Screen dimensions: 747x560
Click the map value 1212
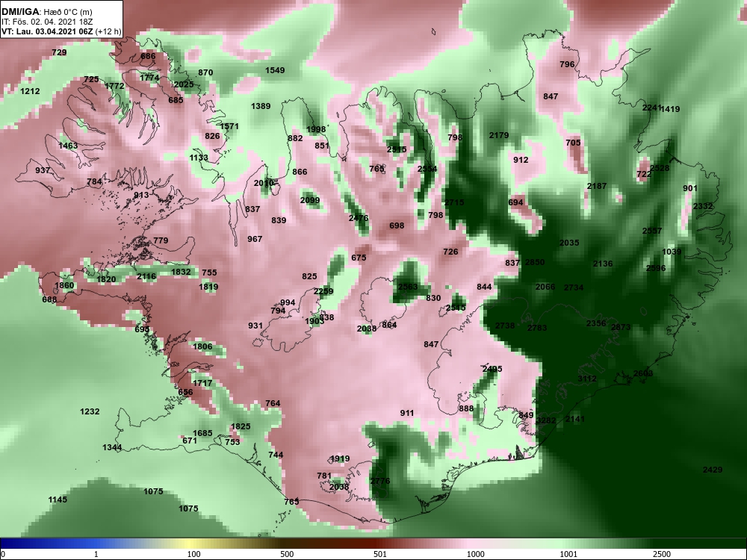point(30,91)
